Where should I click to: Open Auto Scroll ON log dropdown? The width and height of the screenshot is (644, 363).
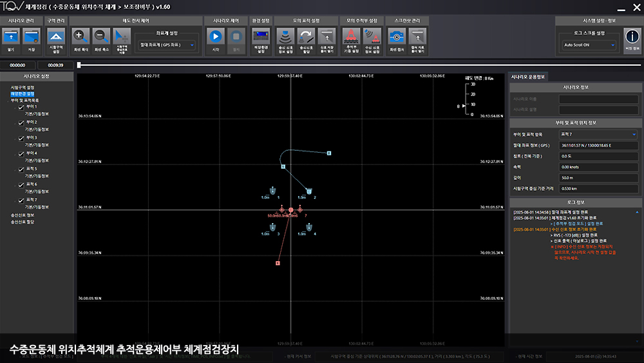[589, 44]
